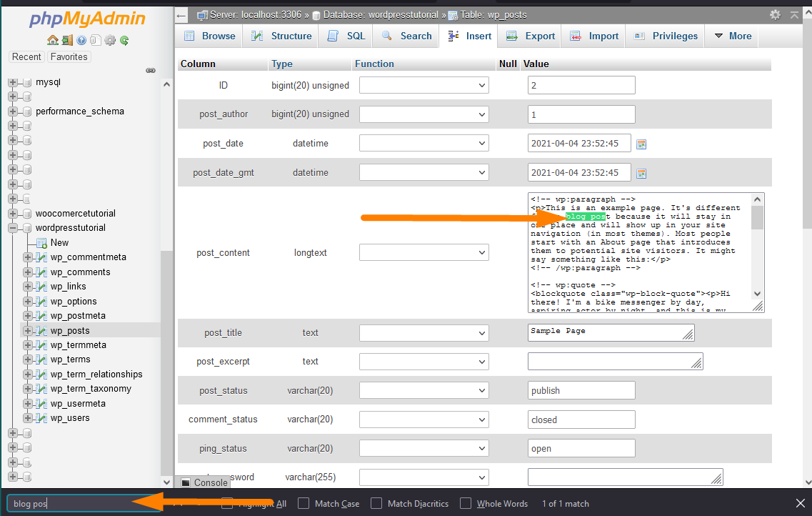This screenshot has width=812, height=516.
Task: Reload navigation panel green arrow icon
Action: (124, 41)
